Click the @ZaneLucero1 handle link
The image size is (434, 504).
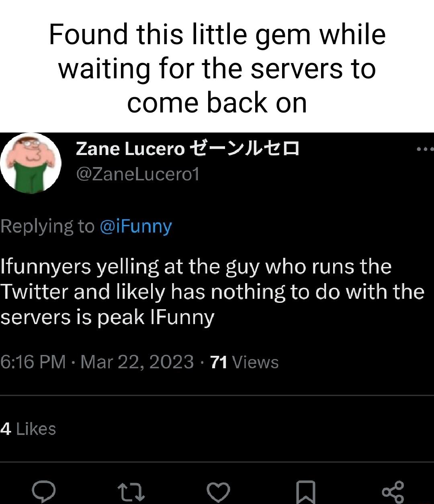(137, 173)
